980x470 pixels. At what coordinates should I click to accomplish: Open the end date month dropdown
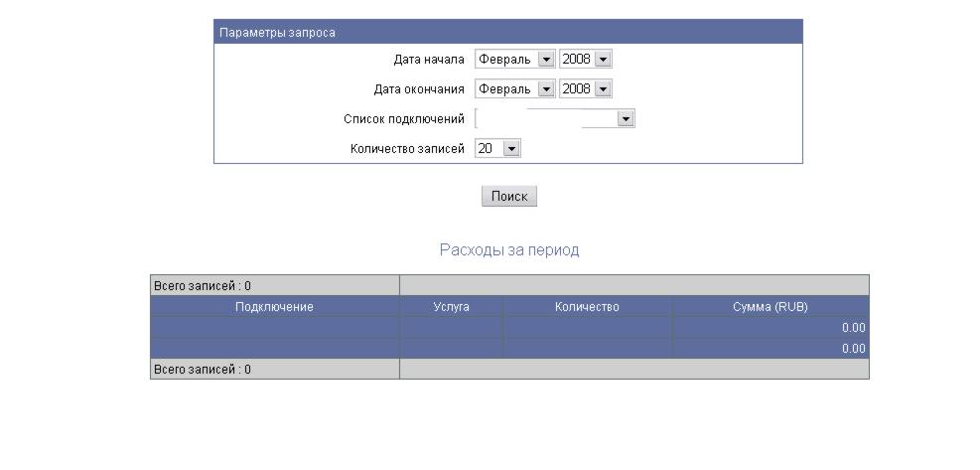[x=514, y=88]
